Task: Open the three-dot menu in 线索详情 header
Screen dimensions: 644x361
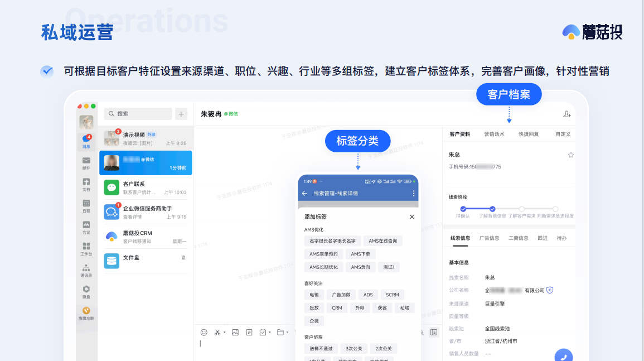Action: (x=413, y=194)
